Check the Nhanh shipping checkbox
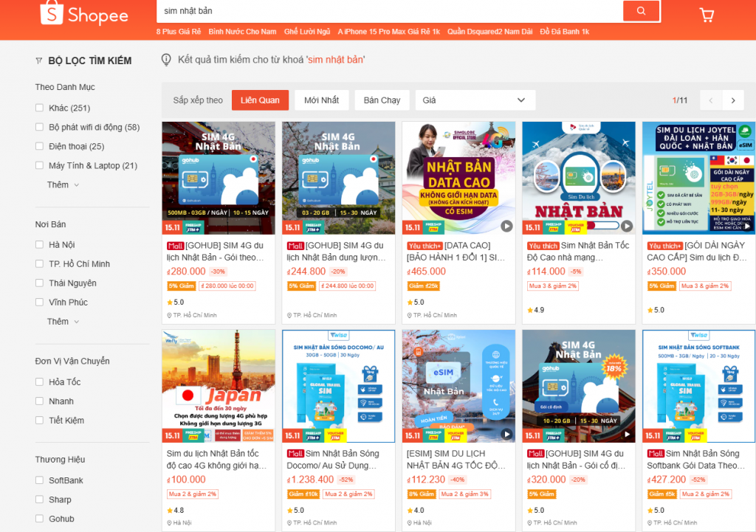Image resolution: width=756 pixels, height=532 pixels. pos(40,401)
